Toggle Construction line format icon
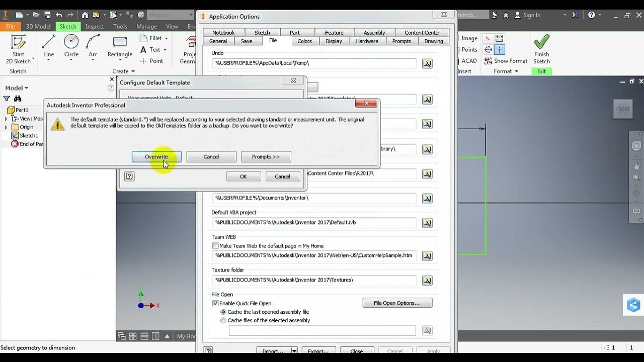Viewport: 644px width, 362px height. tap(488, 38)
